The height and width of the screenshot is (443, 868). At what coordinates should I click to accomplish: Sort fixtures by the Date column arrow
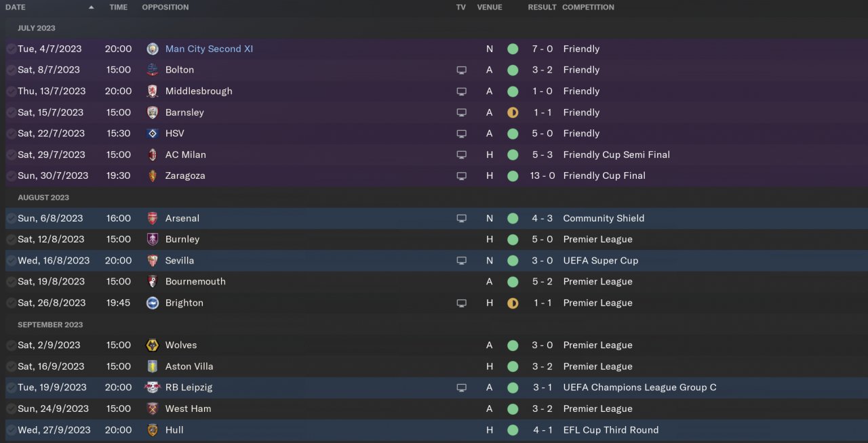click(92, 7)
